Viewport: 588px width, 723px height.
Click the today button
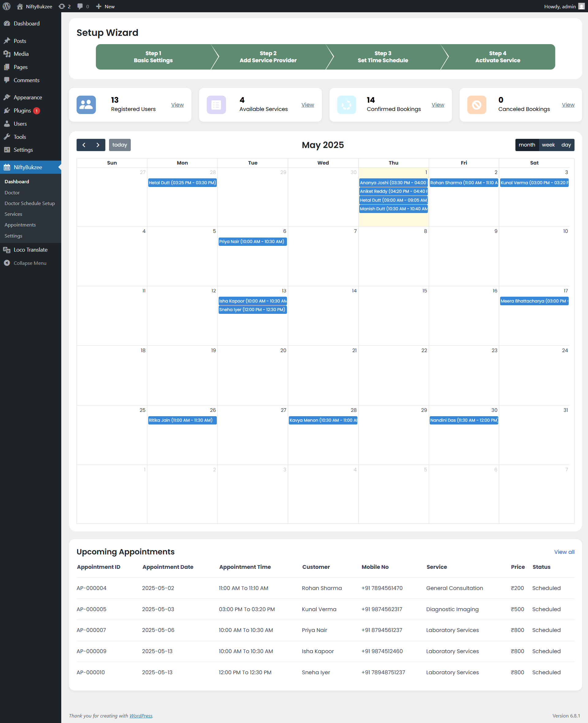(x=119, y=145)
